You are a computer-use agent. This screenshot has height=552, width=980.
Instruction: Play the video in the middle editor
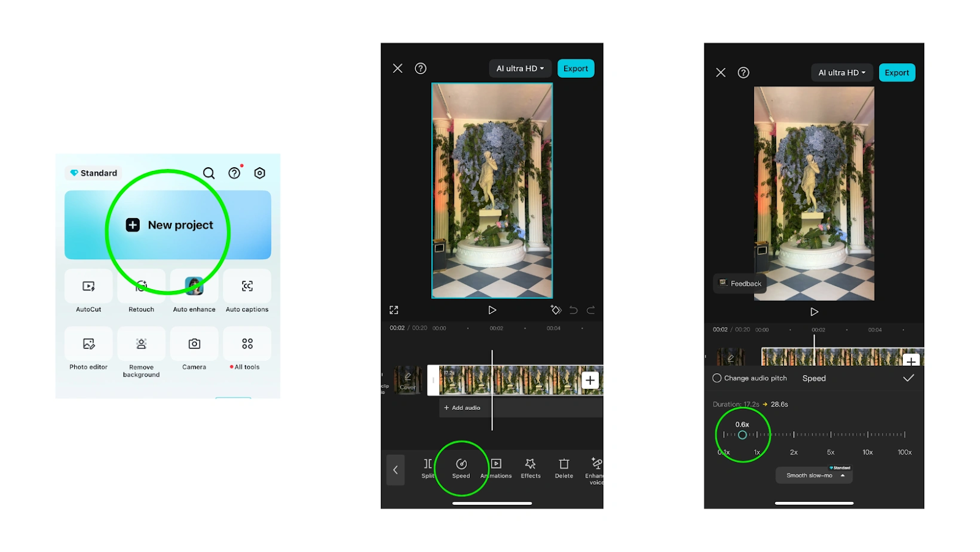(492, 310)
